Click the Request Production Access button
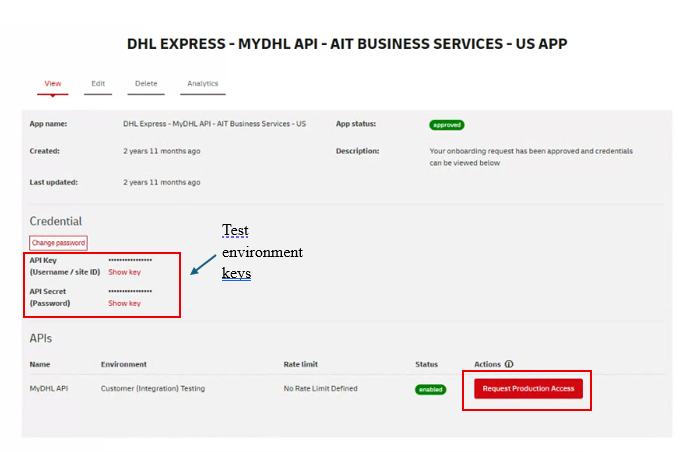This screenshot has height=452, width=684. click(527, 388)
